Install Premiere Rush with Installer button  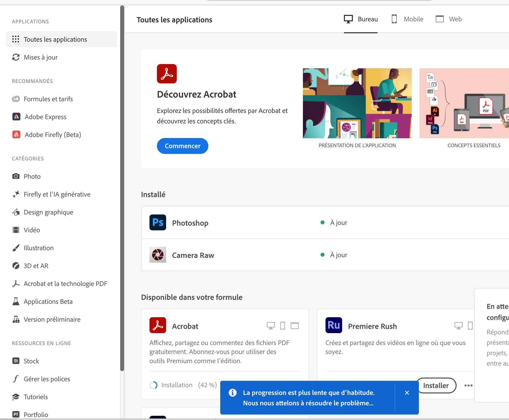pyautogui.click(x=437, y=385)
